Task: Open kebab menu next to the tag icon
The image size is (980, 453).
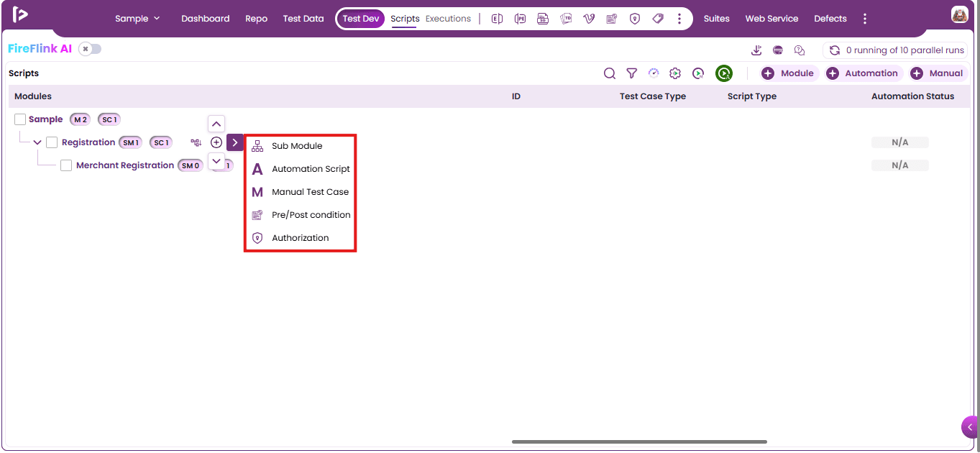Action: (x=679, y=19)
